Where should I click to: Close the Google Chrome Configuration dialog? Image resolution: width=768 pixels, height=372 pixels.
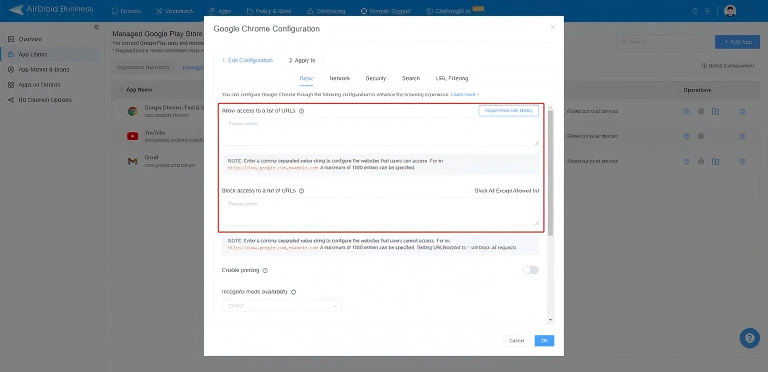(x=552, y=27)
